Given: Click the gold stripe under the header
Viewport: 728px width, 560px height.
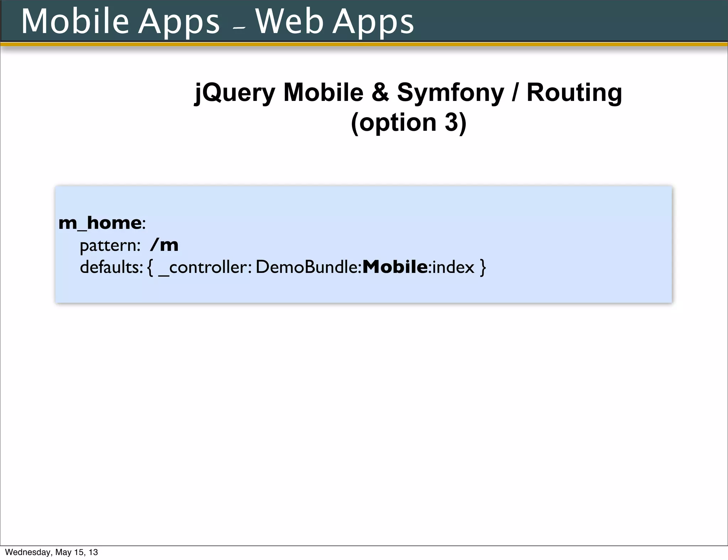Looking at the screenshot, I should (x=364, y=44).
